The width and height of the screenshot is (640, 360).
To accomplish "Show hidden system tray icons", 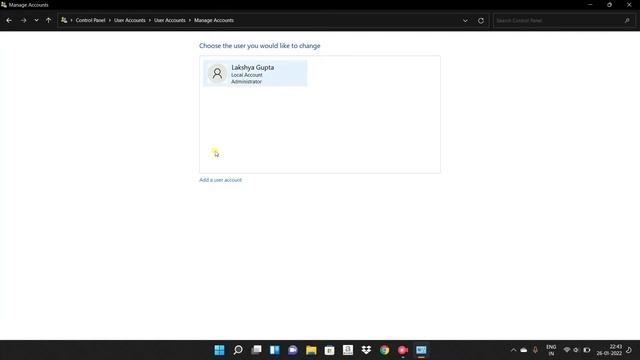I will (x=513, y=350).
